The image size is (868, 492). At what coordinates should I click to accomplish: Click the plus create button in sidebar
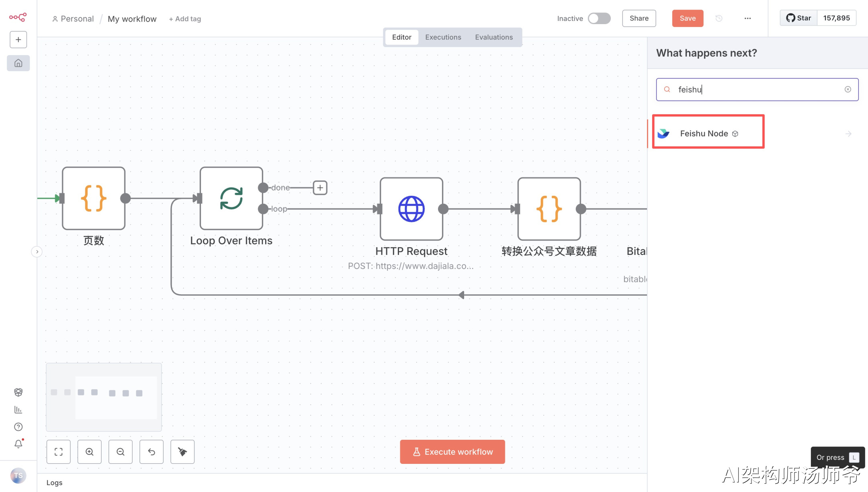point(18,39)
